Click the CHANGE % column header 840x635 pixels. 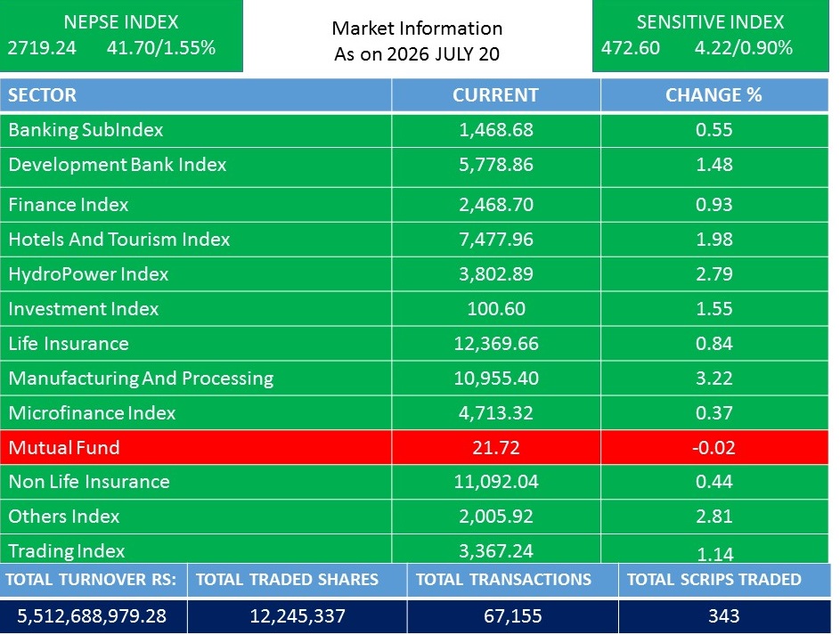(714, 95)
